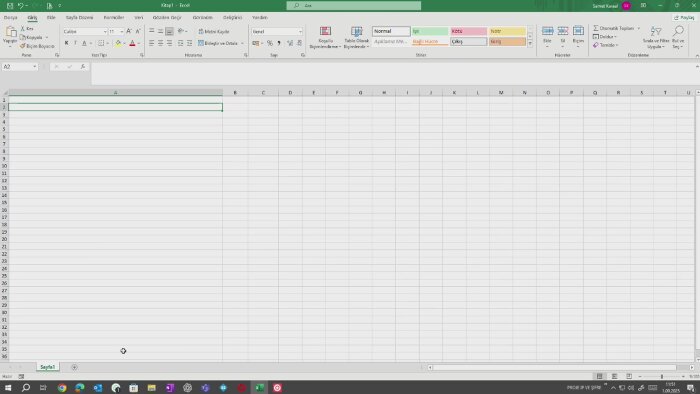Screen dimensions: 700x394
Task: Open the Calibri font name dropdown
Action: point(105,32)
